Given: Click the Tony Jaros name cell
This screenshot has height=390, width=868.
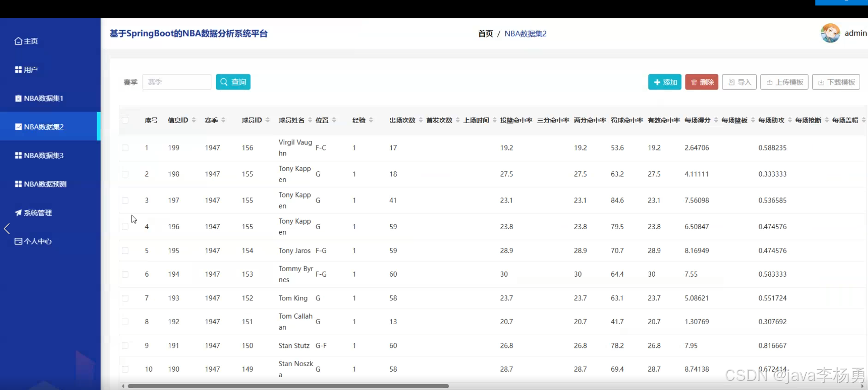Looking at the screenshot, I should click(295, 251).
